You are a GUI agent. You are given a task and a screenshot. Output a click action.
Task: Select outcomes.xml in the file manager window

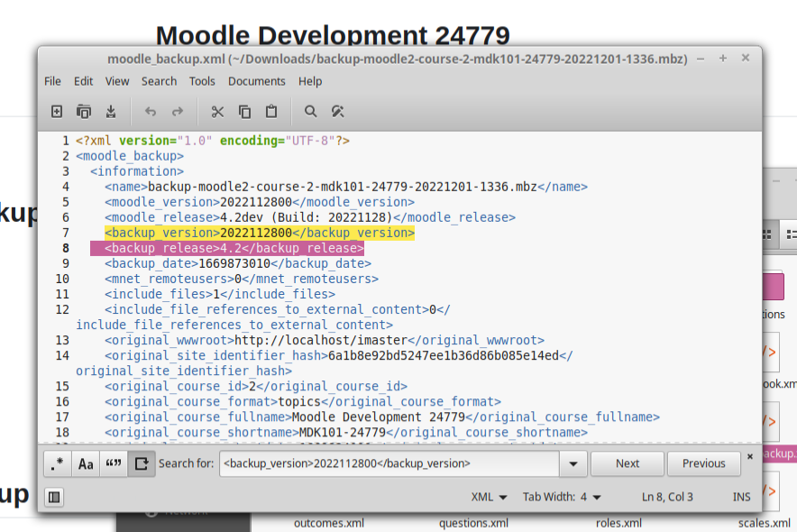[x=329, y=523]
